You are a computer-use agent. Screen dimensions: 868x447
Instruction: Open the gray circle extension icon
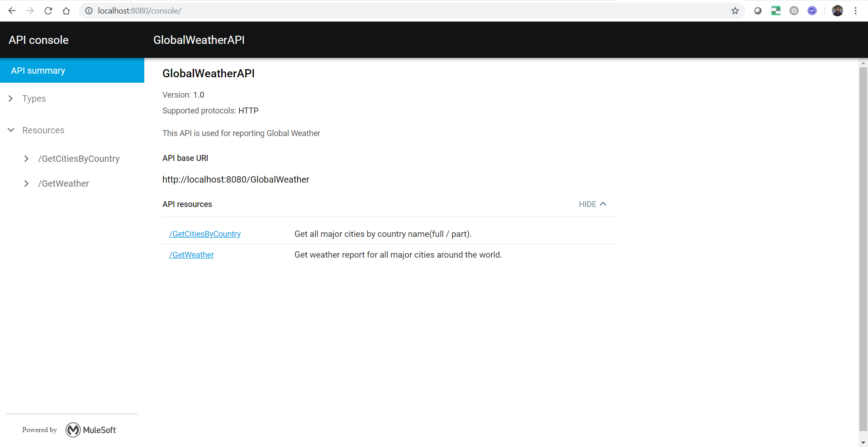pyautogui.click(x=758, y=11)
